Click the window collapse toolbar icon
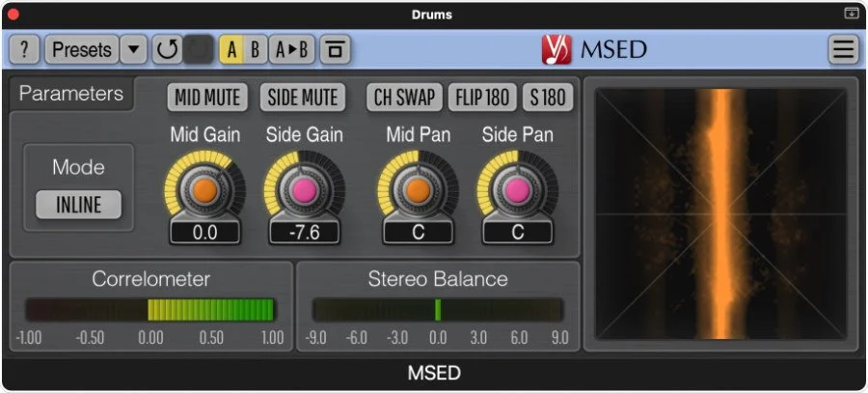Screen dimensions: 868x393 [335, 50]
